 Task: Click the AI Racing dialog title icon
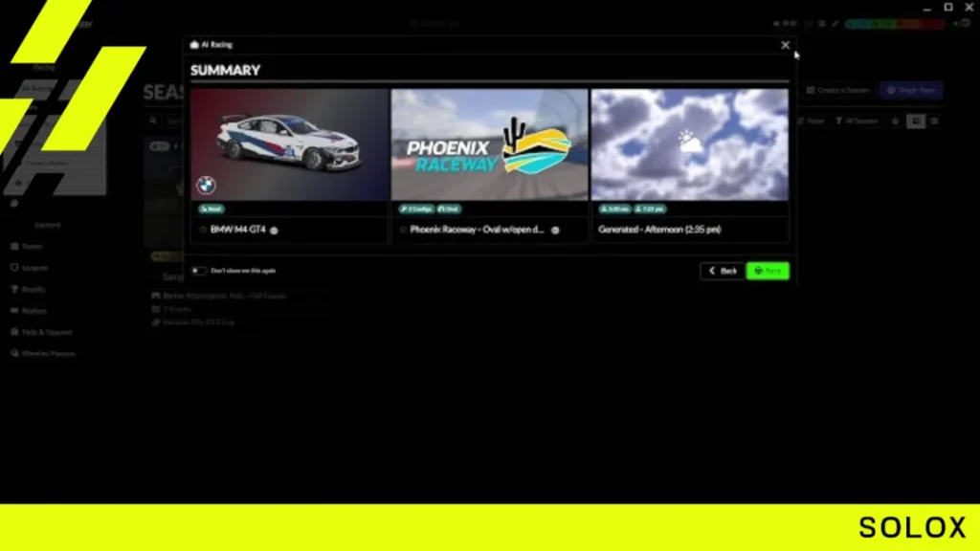(x=194, y=44)
